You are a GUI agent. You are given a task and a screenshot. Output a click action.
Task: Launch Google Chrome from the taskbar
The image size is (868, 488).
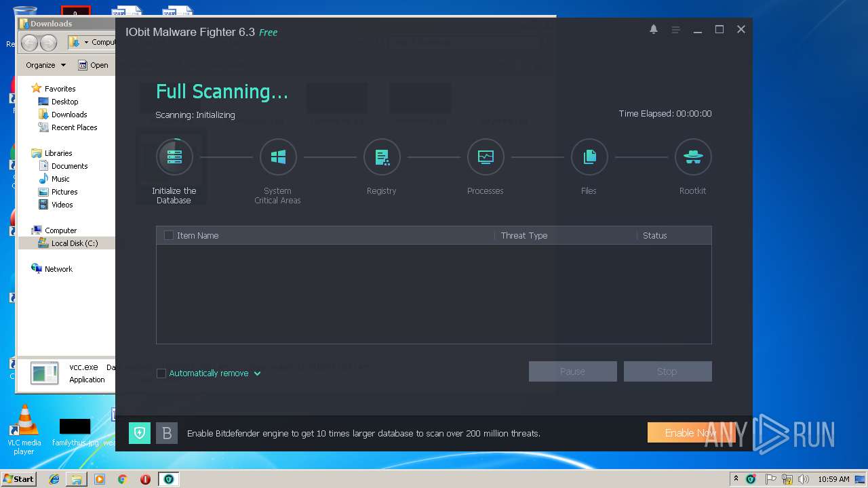[x=123, y=479]
